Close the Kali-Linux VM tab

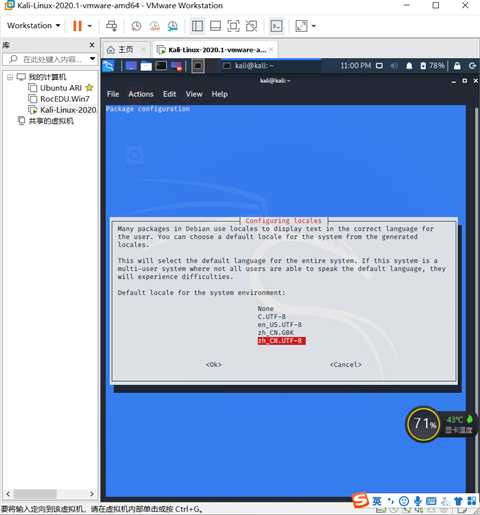(x=271, y=49)
